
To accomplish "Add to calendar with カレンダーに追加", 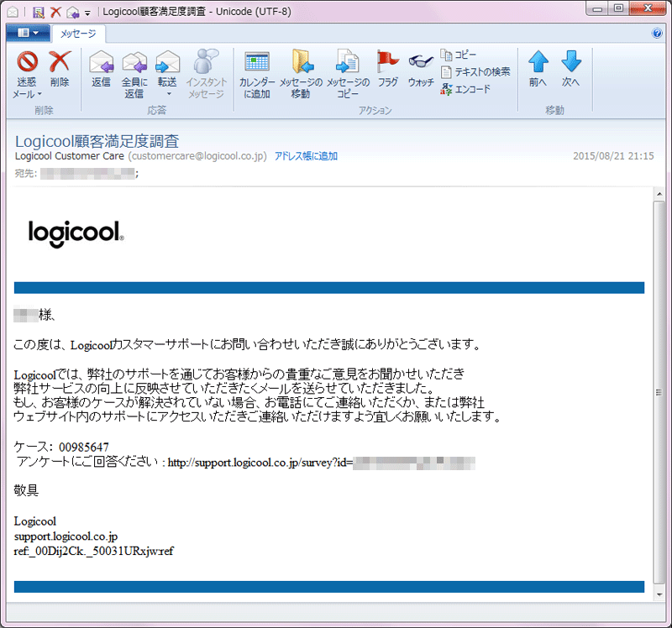I will (x=257, y=74).
